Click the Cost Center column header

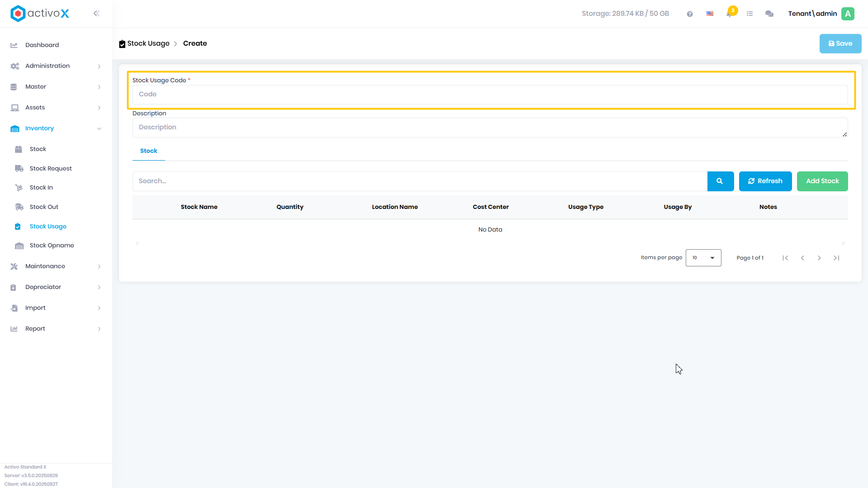[491, 207]
